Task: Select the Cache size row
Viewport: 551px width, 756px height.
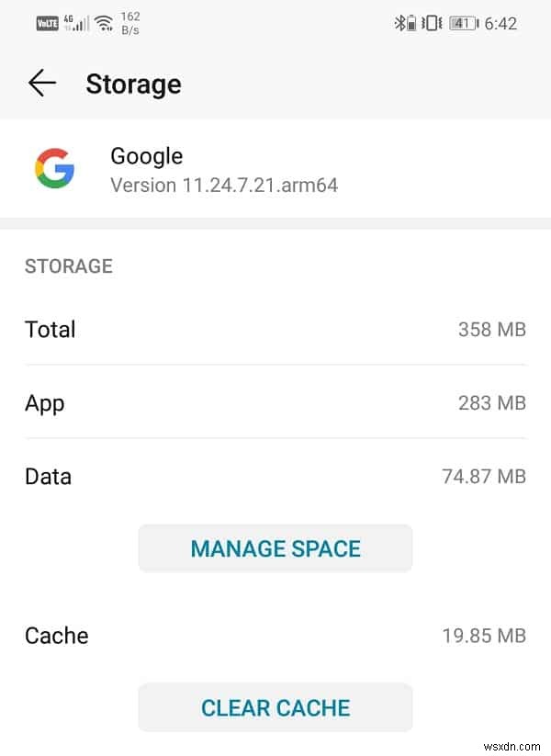Action: pos(275,635)
